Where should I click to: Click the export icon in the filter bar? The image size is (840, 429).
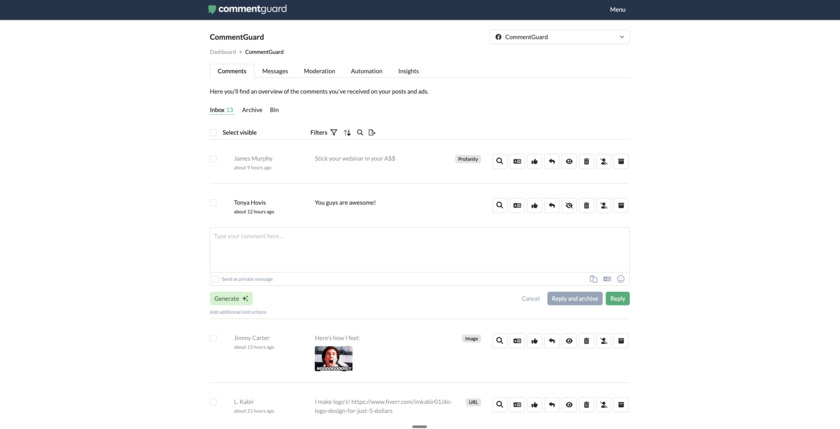click(x=372, y=132)
